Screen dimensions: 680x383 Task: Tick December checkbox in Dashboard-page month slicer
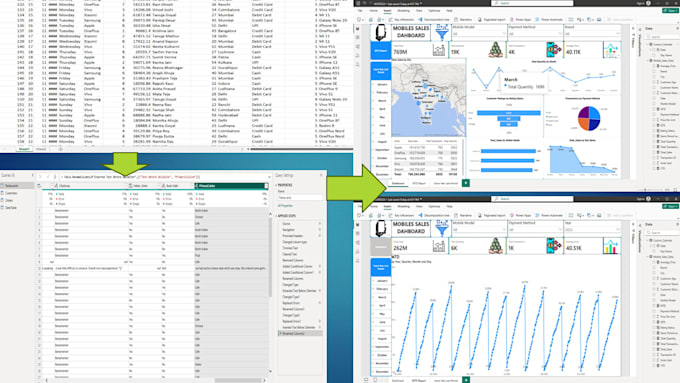[373, 174]
